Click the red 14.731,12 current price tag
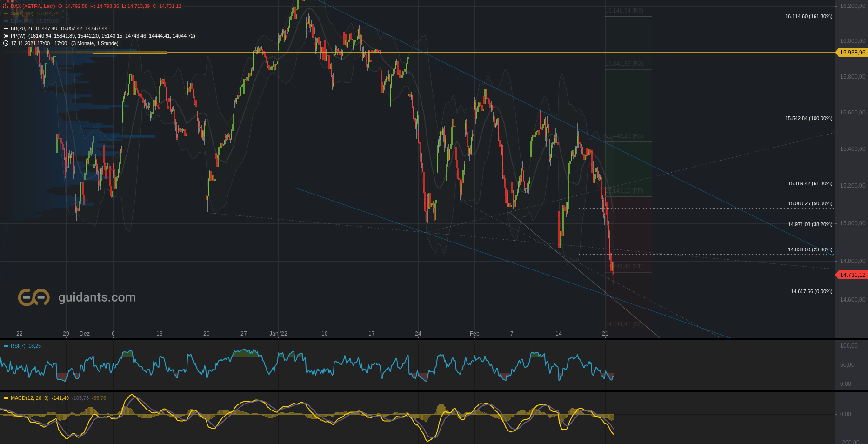The width and height of the screenshot is (868, 444). 852,275
